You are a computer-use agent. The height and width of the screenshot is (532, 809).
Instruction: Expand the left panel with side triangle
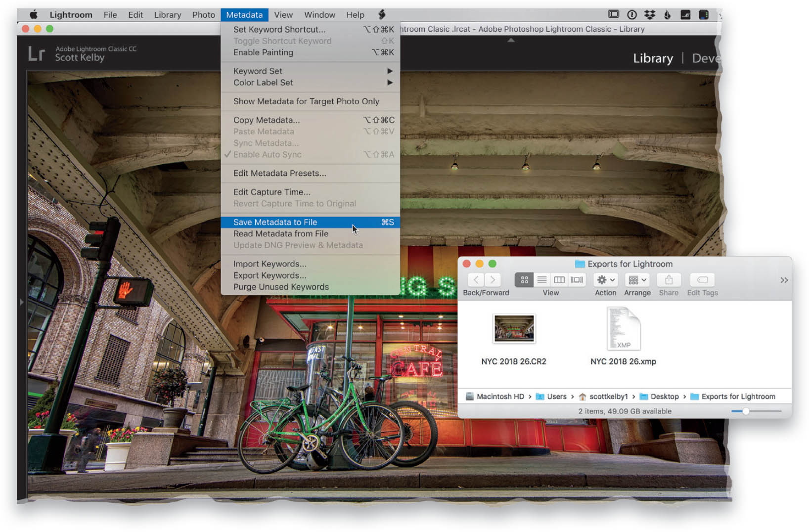coord(21,302)
